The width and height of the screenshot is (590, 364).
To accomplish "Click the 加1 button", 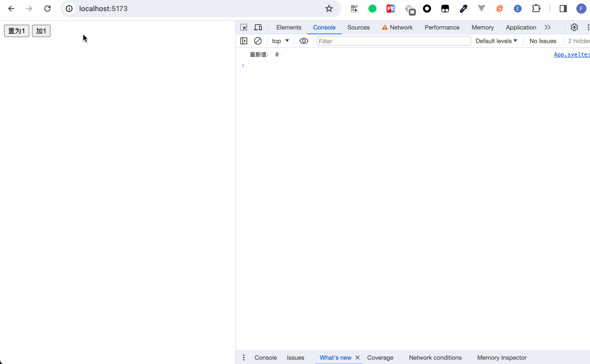I will coord(41,31).
